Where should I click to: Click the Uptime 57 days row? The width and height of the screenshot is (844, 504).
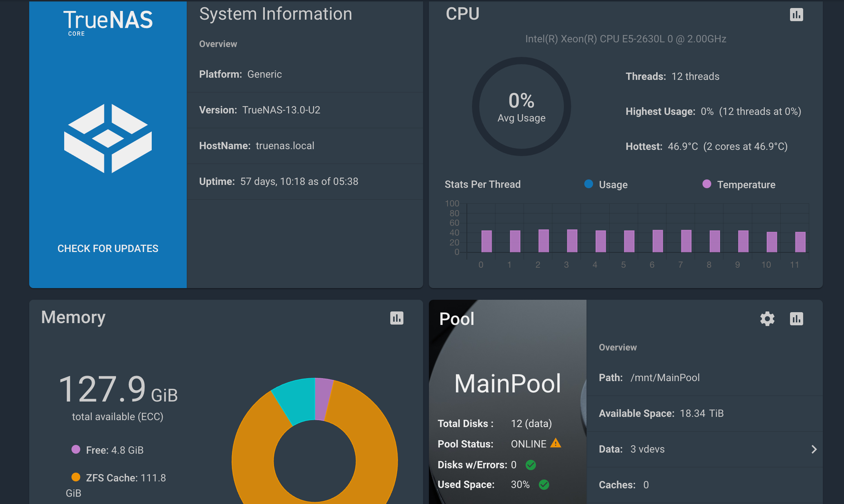[305, 182]
